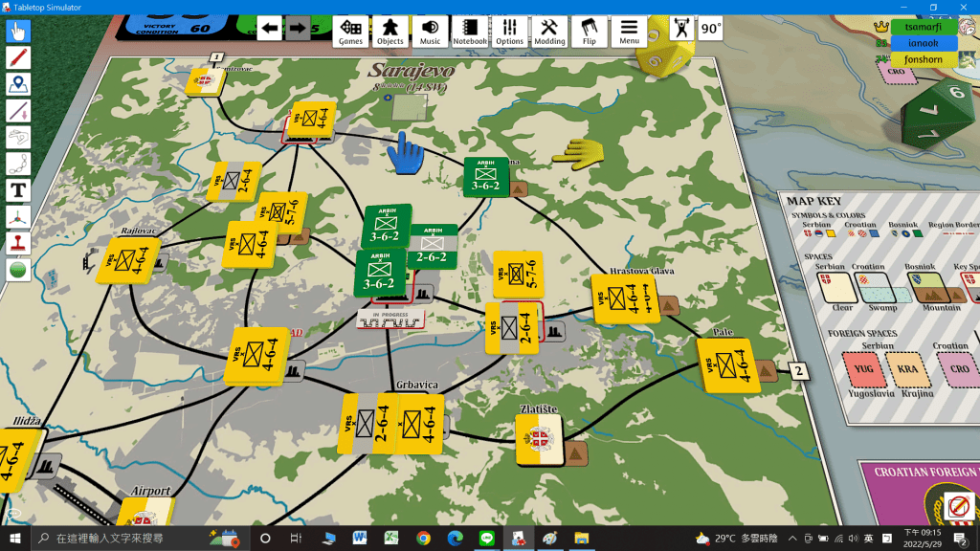Expand the Objects menu
The width and height of the screenshot is (980, 551).
click(390, 31)
